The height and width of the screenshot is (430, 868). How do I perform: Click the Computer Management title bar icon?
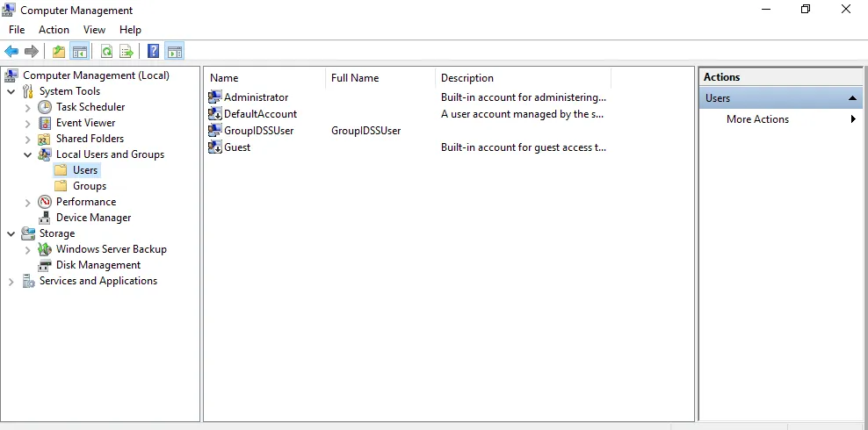tap(10, 10)
